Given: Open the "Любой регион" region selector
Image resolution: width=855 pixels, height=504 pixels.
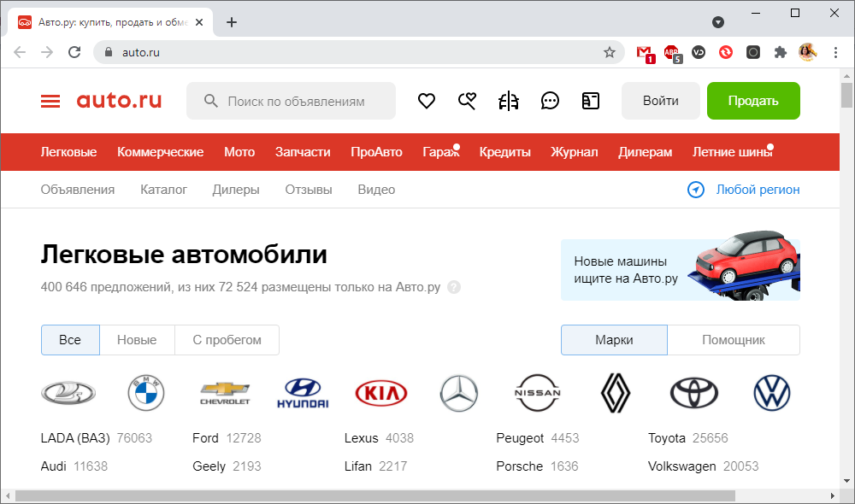Looking at the screenshot, I should point(744,190).
